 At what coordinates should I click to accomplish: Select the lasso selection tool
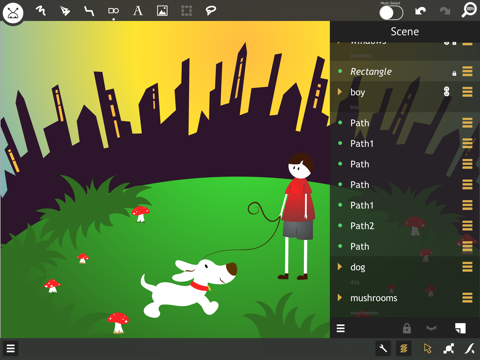[x=210, y=11]
